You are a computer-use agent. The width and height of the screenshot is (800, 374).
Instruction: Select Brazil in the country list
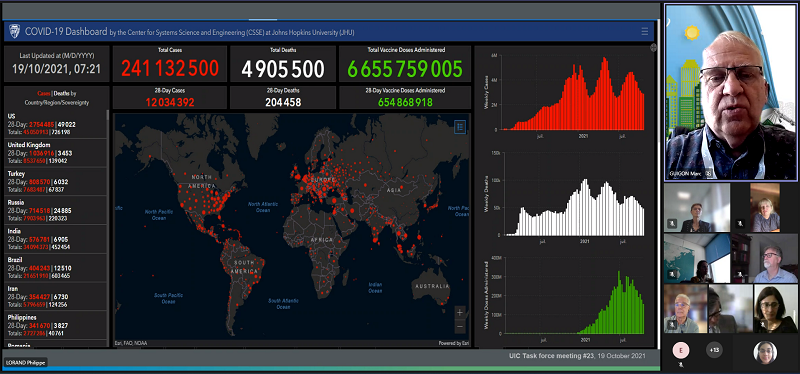[56, 268]
